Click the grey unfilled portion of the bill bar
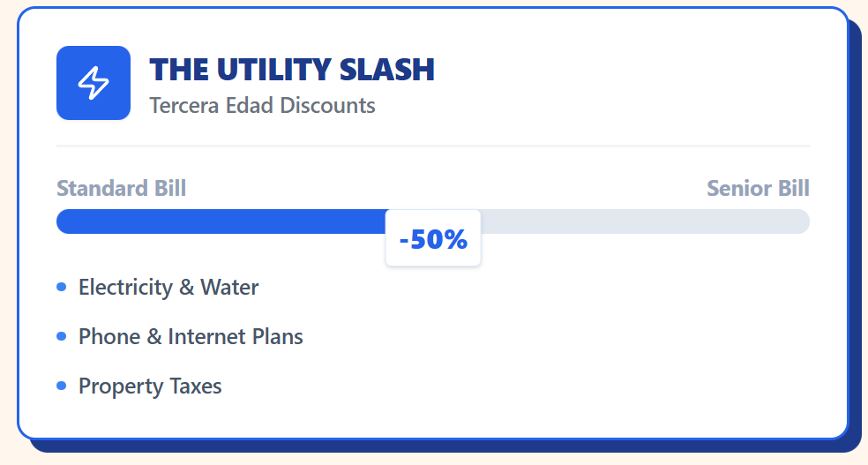 pos(644,221)
